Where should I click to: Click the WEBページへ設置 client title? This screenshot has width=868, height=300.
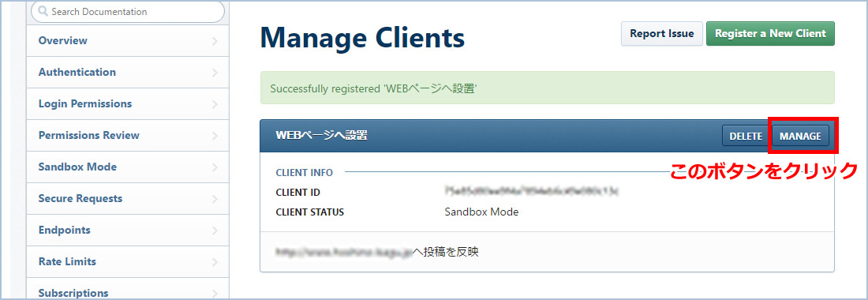[x=322, y=136]
